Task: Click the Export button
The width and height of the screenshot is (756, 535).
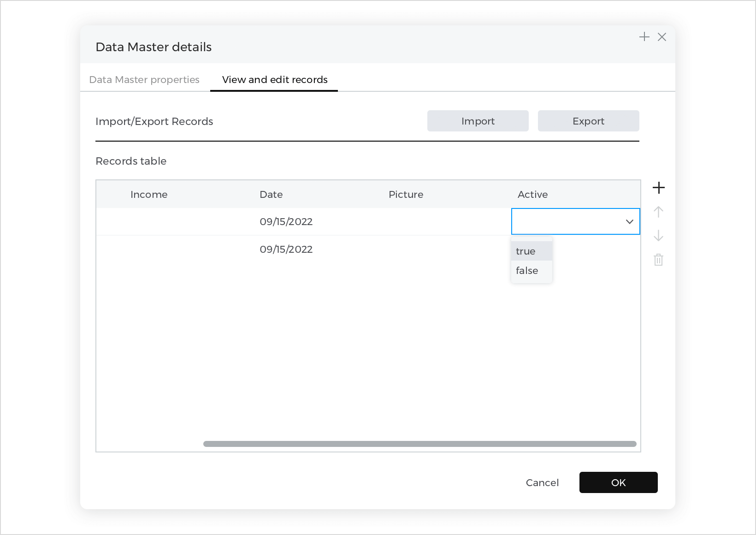Action: click(x=588, y=121)
